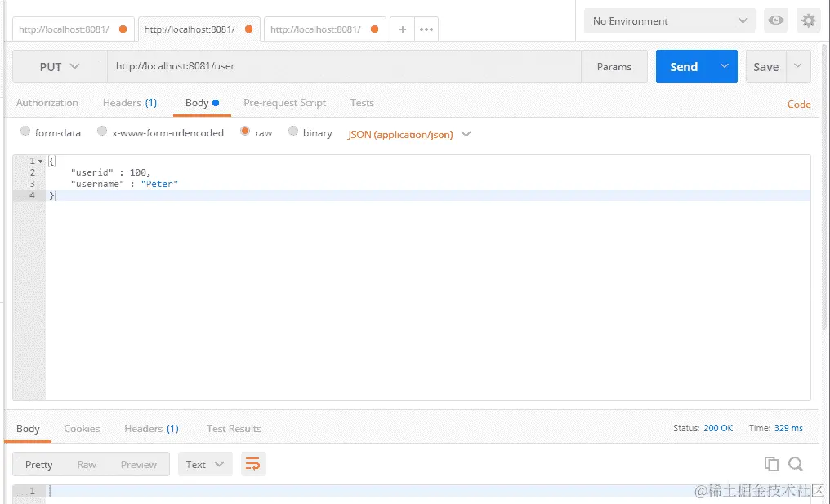
Task: Click the "userid" key in editor
Action: (x=92, y=172)
